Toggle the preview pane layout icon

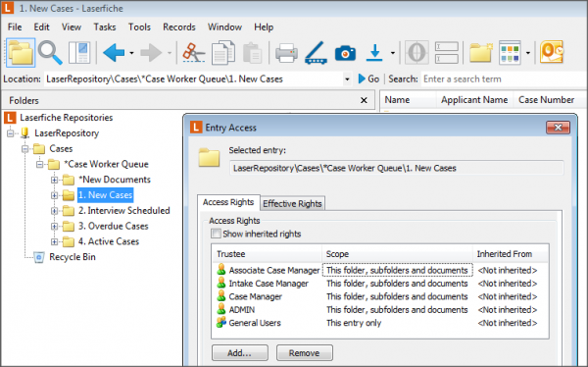[x=79, y=53]
